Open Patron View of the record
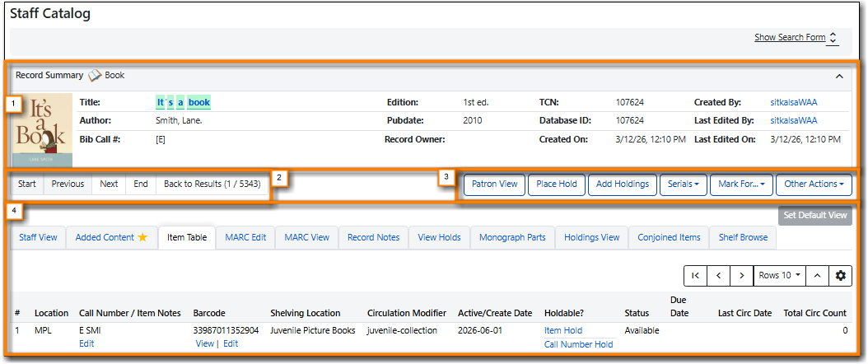Image resolution: width=868 pixels, height=364 pixels. 494,184
